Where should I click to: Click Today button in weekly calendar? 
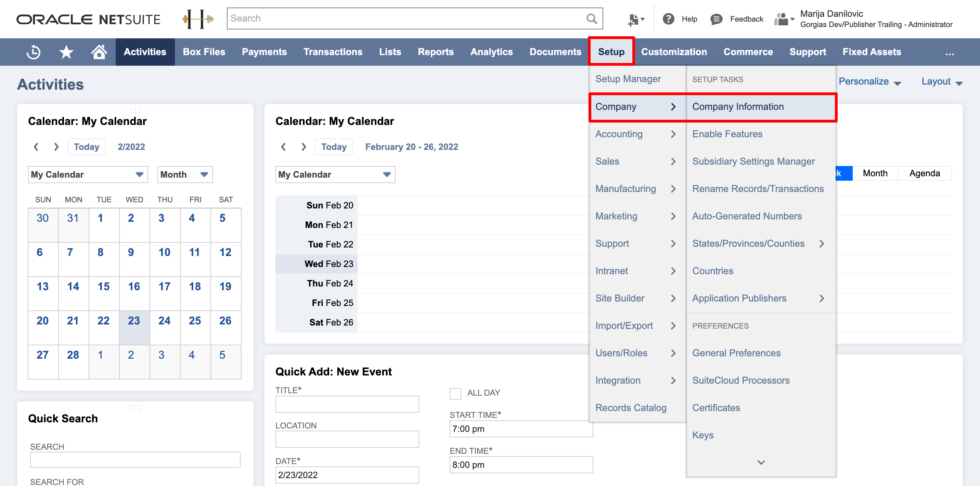(334, 147)
